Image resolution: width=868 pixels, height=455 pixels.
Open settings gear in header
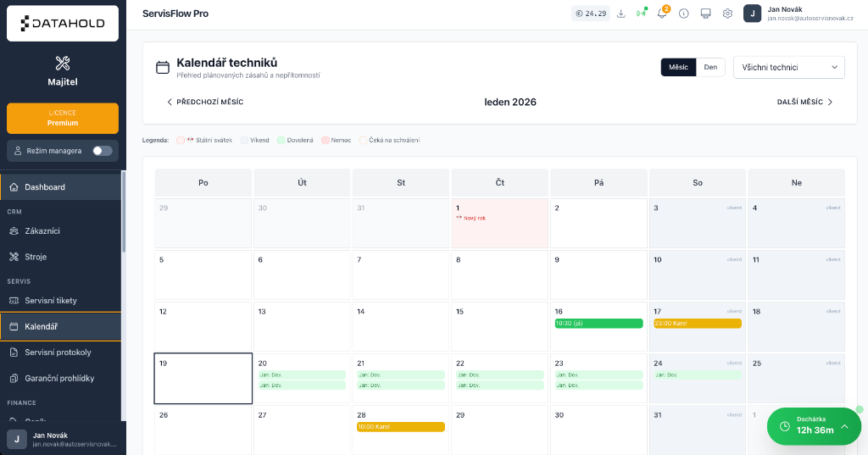727,14
